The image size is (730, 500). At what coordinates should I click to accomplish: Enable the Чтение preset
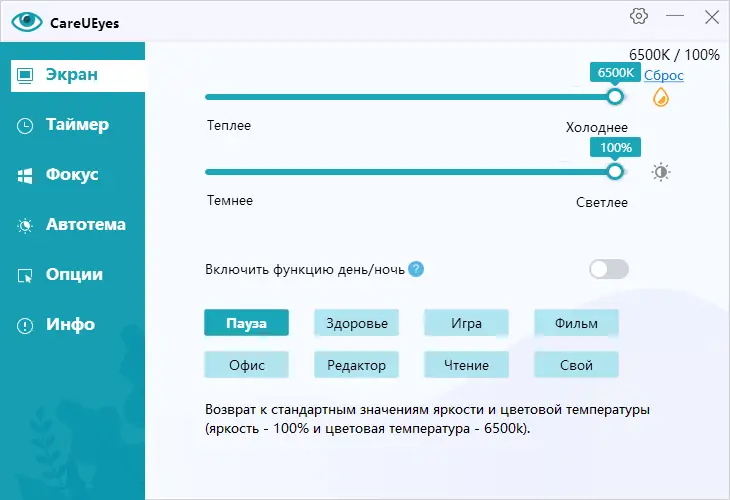pos(466,365)
